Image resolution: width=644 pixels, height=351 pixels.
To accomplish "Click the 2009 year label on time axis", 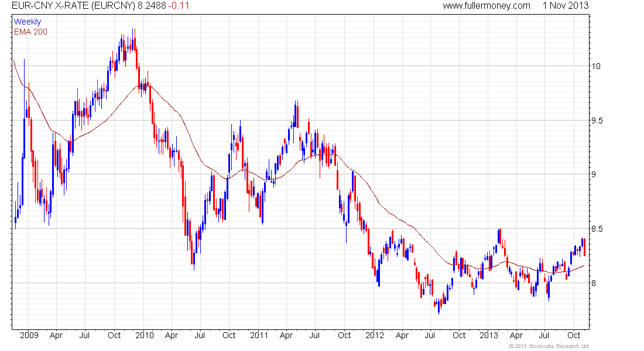I will [29, 335].
